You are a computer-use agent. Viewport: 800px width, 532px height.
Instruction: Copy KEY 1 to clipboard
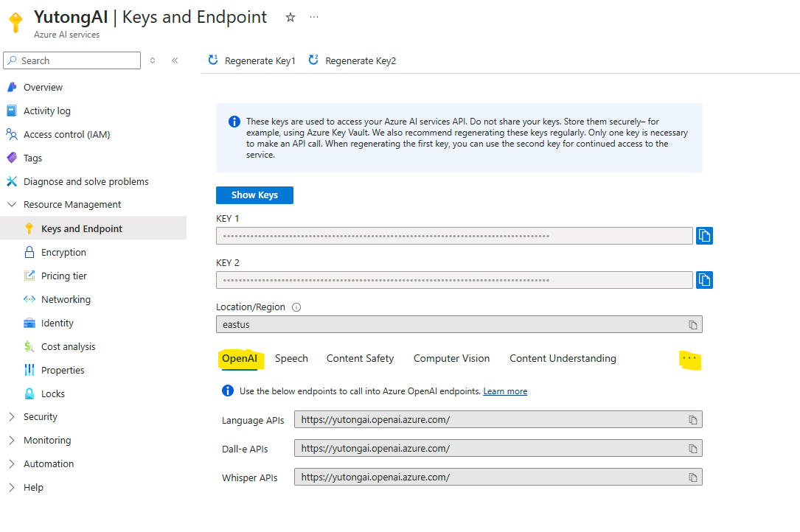tap(704, 236)
